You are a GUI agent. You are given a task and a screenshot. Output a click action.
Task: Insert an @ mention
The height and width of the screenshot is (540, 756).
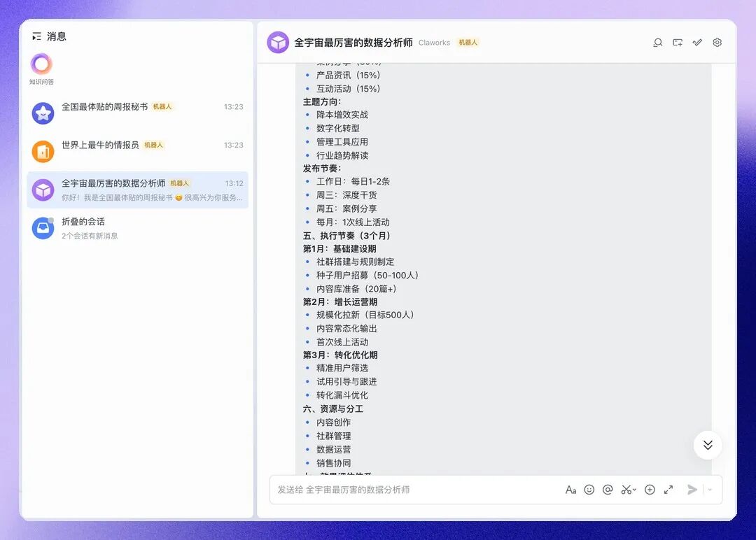[608, 490]
